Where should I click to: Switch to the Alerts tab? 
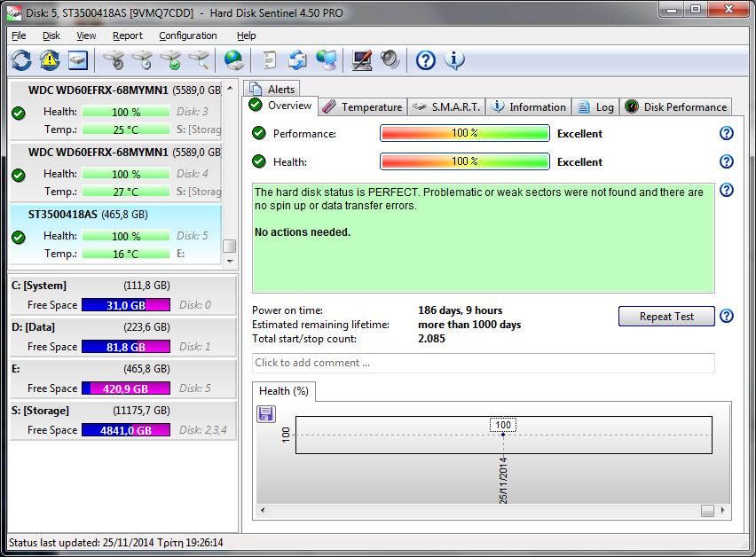pyautogui.click(x=272, y=90)
